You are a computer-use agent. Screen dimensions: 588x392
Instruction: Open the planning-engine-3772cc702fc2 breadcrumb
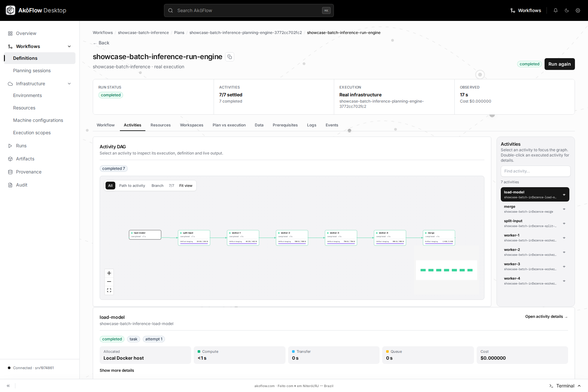(x=246, y=33)
